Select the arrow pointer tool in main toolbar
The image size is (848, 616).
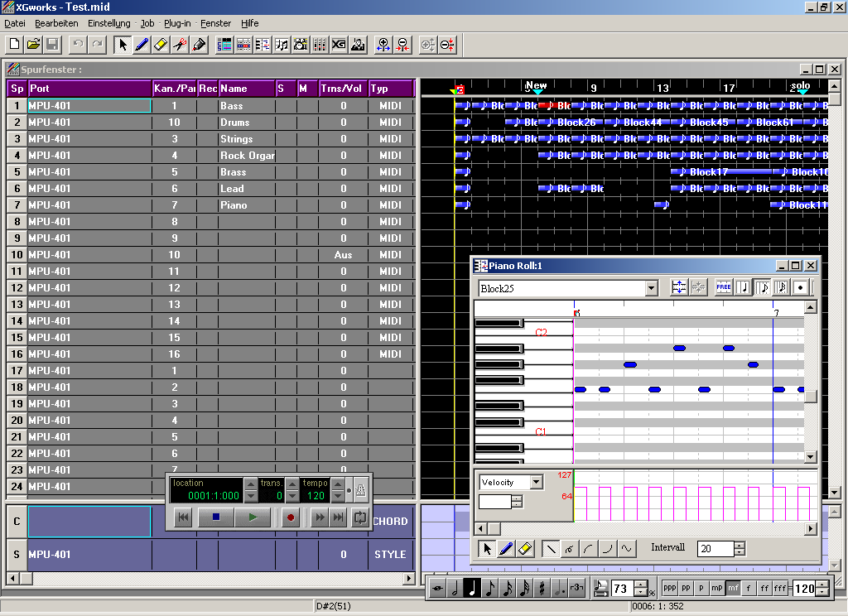click(123, 45)
